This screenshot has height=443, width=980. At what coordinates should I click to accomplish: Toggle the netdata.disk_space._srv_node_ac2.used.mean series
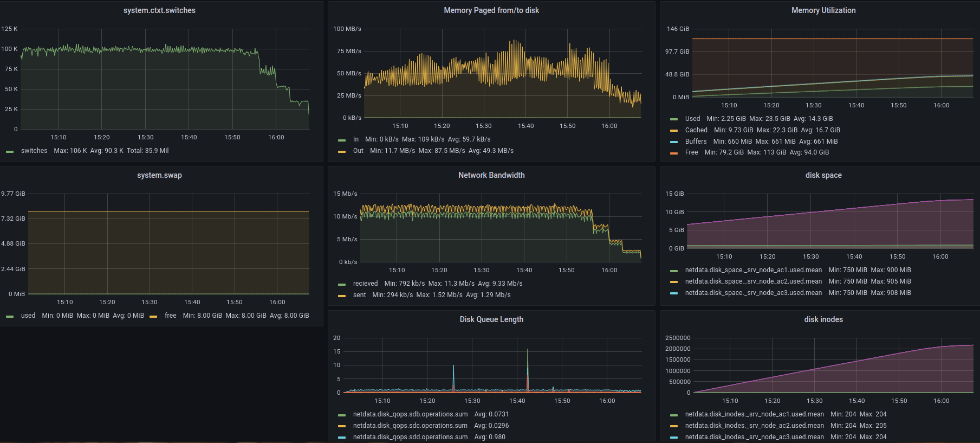753,281
